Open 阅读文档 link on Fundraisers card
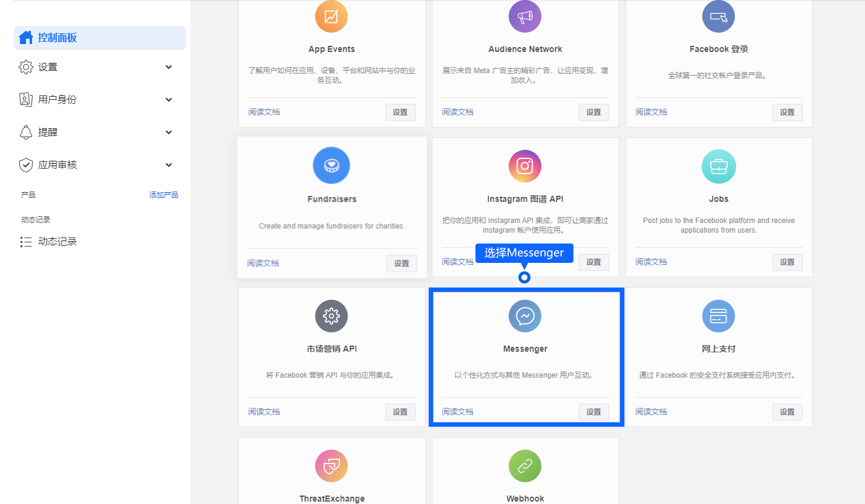 263,263
